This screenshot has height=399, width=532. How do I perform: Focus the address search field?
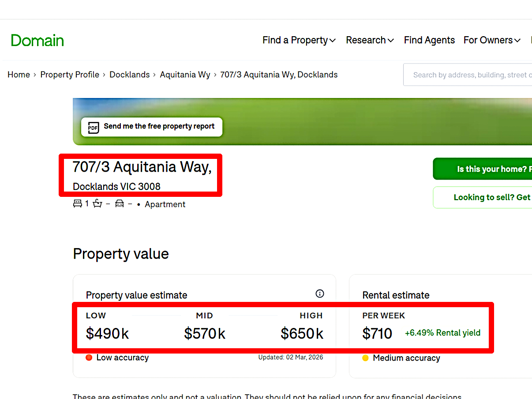pyautogui.click(x=470, y=75)
